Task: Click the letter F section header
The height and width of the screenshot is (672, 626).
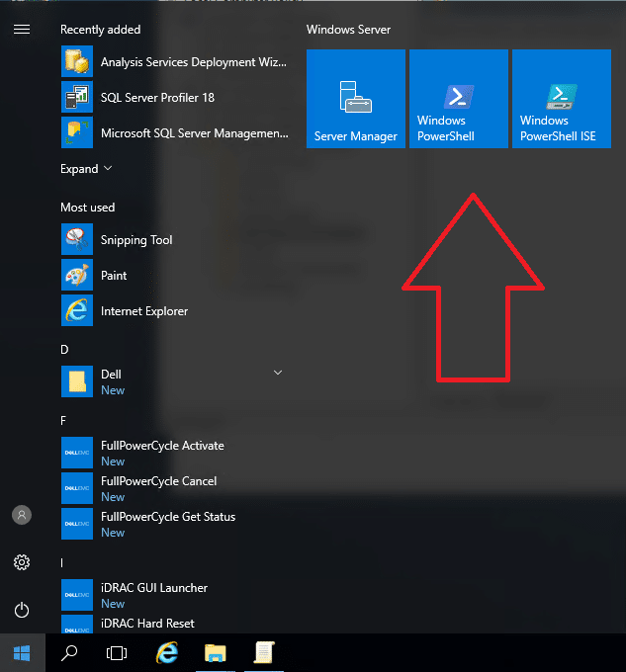Action: (x=63, y=420)
